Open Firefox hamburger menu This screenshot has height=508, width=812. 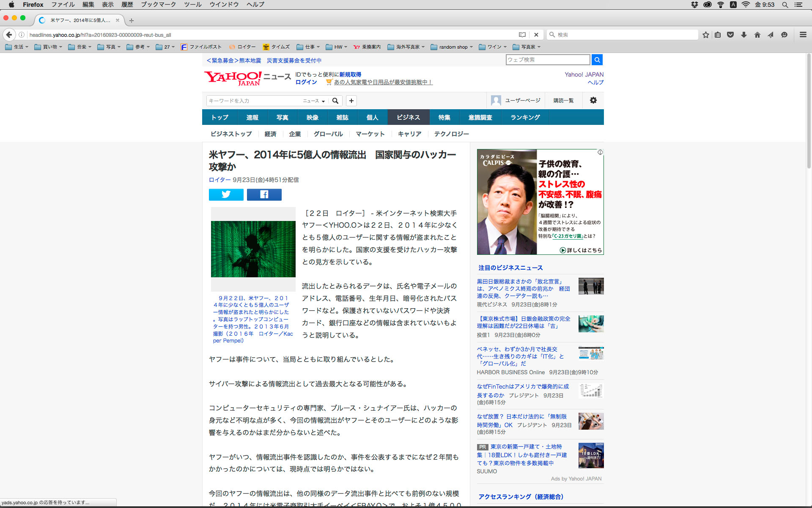coord(803,35)
